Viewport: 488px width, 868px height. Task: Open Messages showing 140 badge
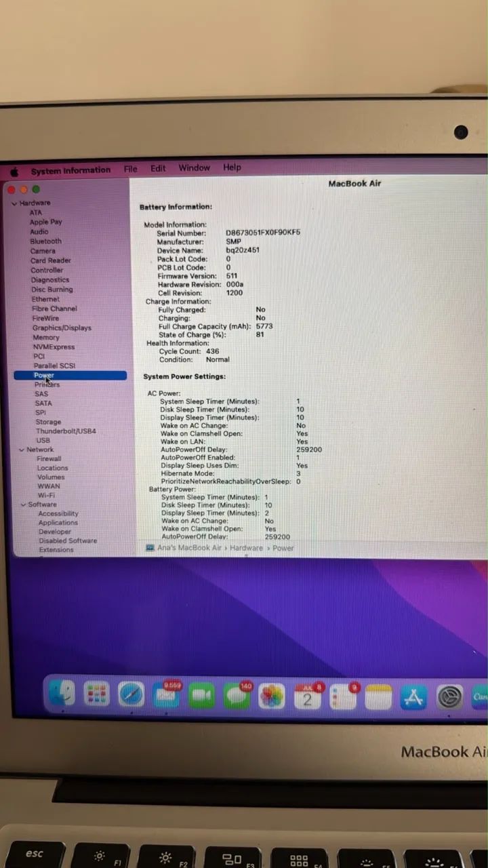pos(237,696)
